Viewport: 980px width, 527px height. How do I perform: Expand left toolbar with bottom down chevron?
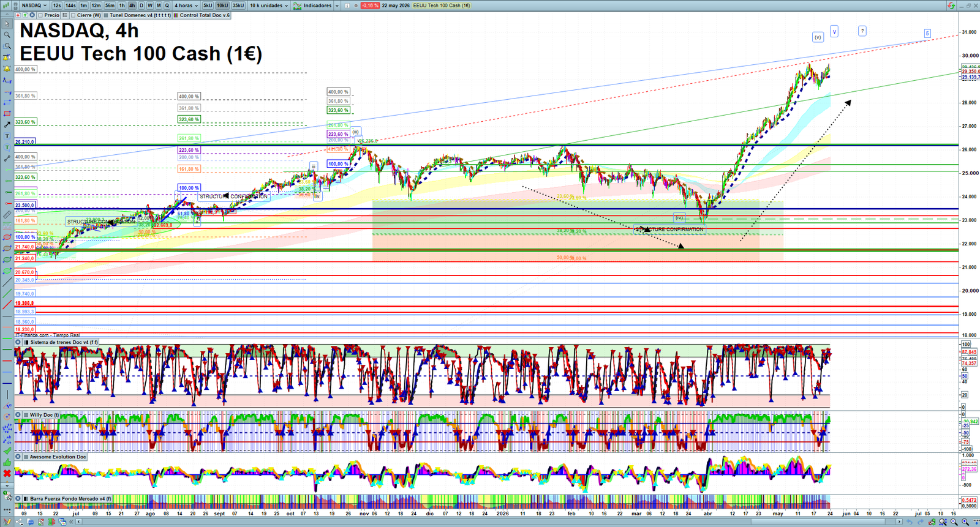(x=7, y=485)
